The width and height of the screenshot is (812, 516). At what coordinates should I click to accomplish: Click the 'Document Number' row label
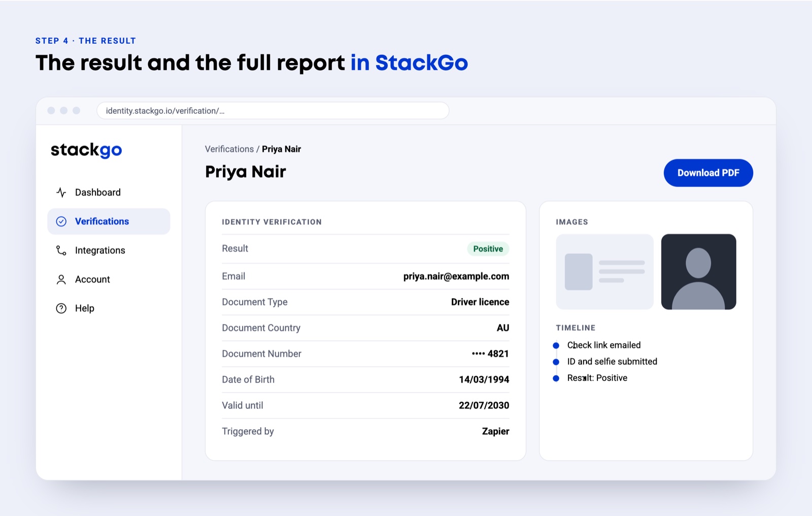(x=261, y=353)
